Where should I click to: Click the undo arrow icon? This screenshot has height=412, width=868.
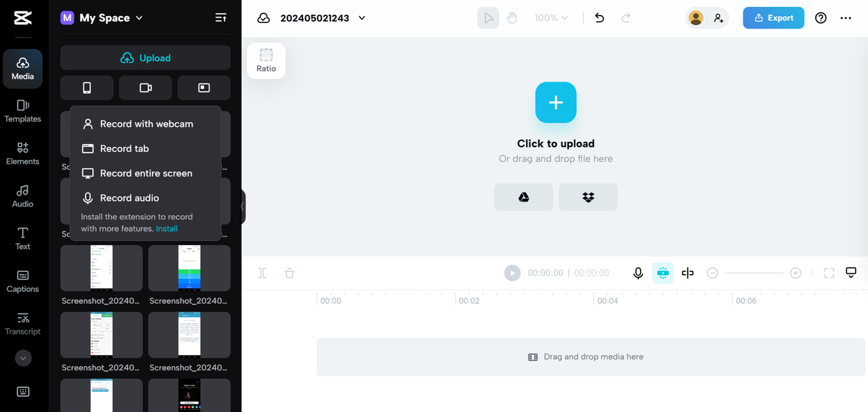point(599,18)
